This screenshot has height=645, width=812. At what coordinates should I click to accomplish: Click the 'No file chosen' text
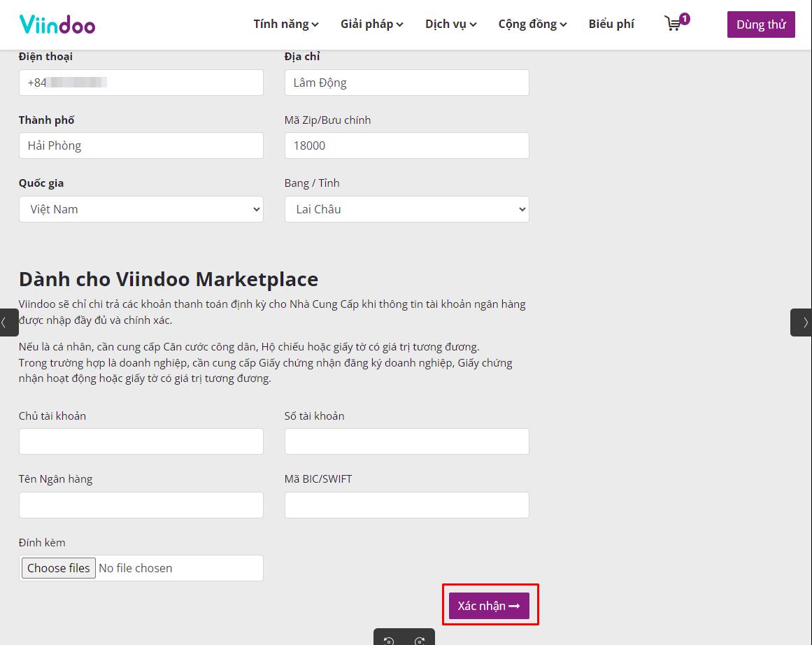coord(135,568)
